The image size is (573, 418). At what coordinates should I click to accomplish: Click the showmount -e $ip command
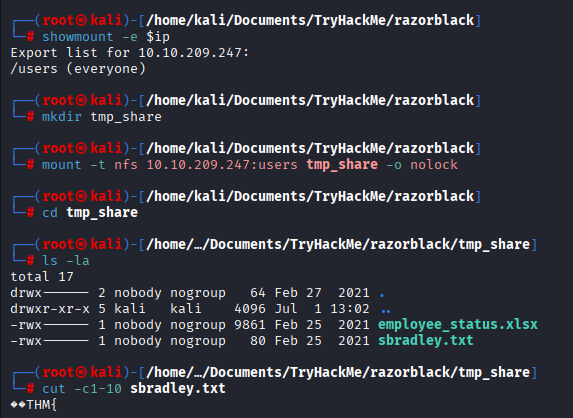[x=106, y=37]
